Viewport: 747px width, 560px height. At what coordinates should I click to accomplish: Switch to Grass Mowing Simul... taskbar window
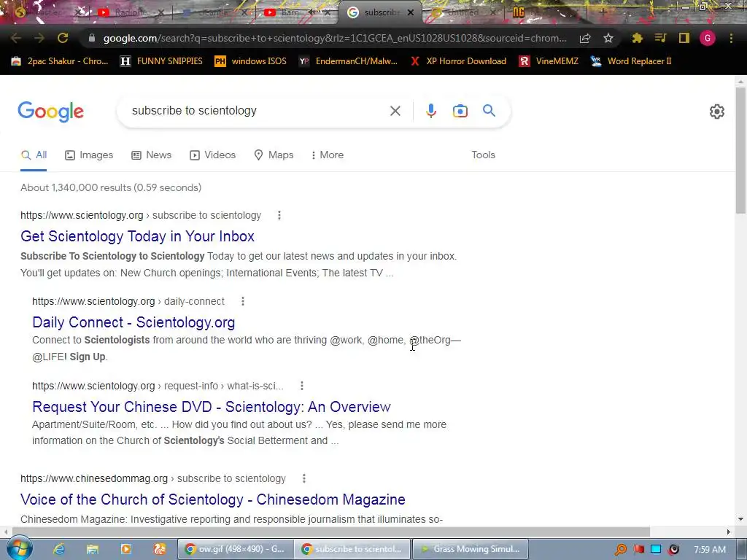(x=471, y=549)
